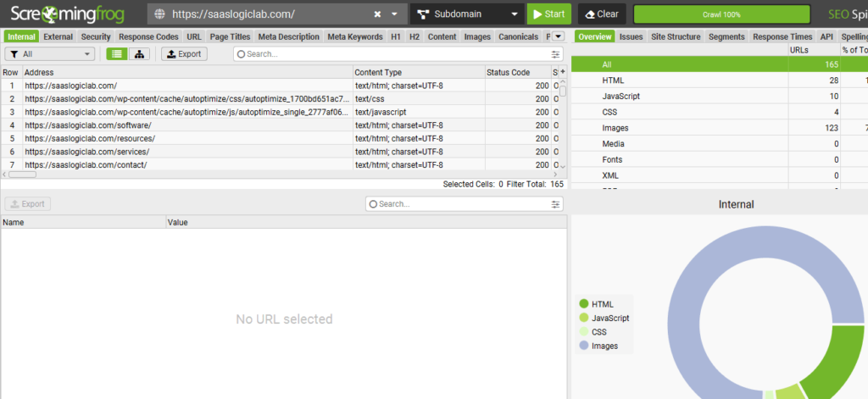The height and width of the screenshot is (399, 868).
Task: Open the Response Times tab
Action: pyautogui.click(x=782, y=36)
